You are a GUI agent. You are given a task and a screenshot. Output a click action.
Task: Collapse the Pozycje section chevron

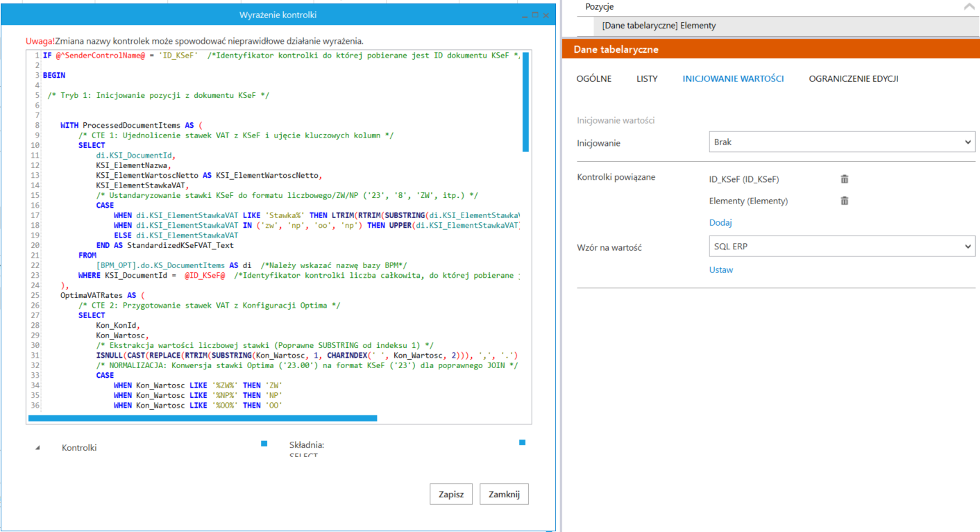pyautogui.click(x=970, y=7)
